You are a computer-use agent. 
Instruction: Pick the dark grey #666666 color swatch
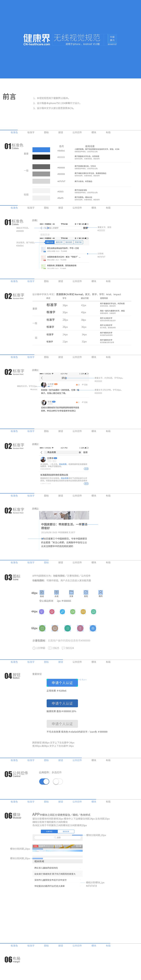coord(41,167)
